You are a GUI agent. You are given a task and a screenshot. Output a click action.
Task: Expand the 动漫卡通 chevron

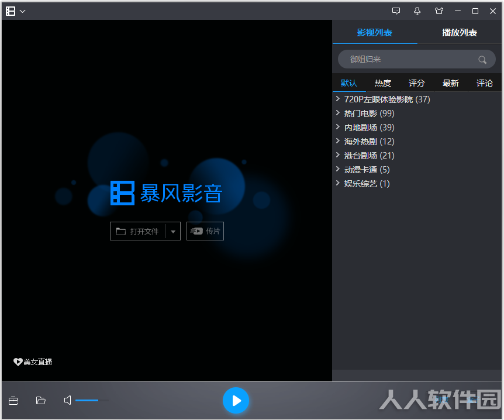(337, 169)
